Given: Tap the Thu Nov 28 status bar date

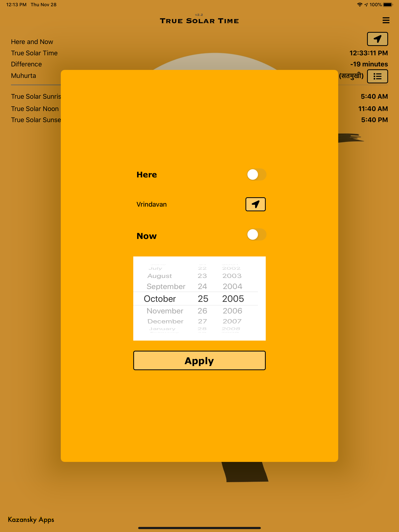Looking at the screenshot, I should point(44,4).
